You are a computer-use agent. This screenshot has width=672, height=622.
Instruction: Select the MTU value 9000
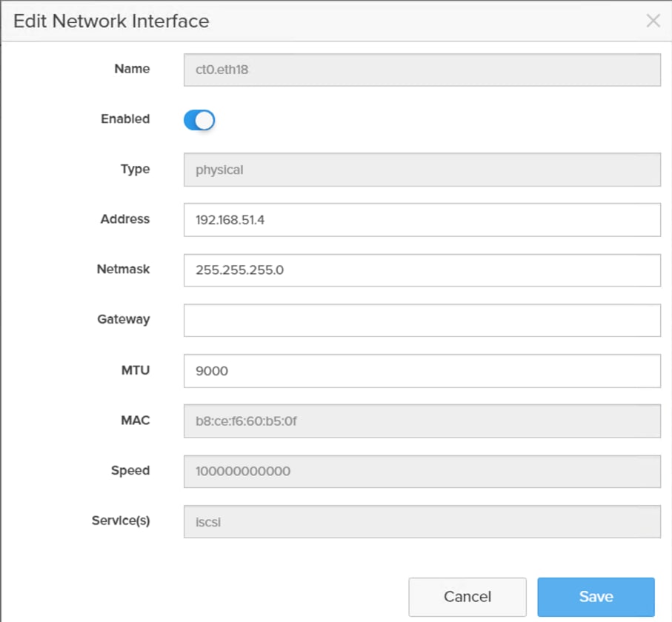pyautogui.click(x=422, y=370)
